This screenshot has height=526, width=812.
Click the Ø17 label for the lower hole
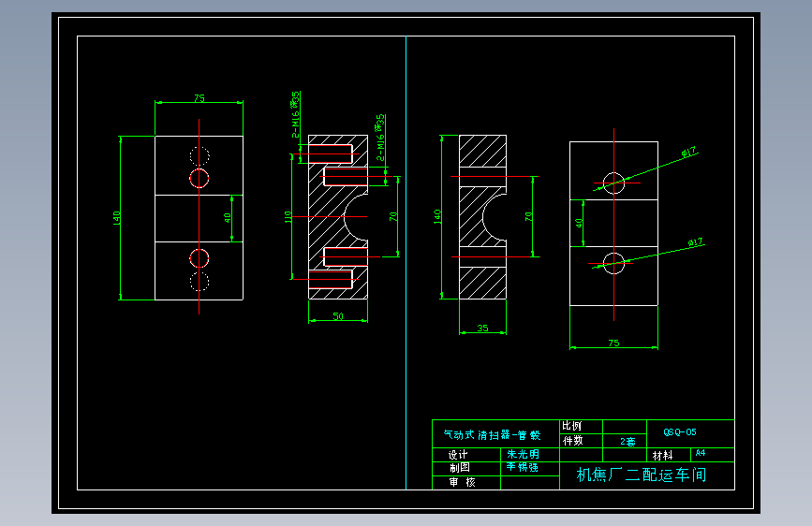[x=696, y=241]
